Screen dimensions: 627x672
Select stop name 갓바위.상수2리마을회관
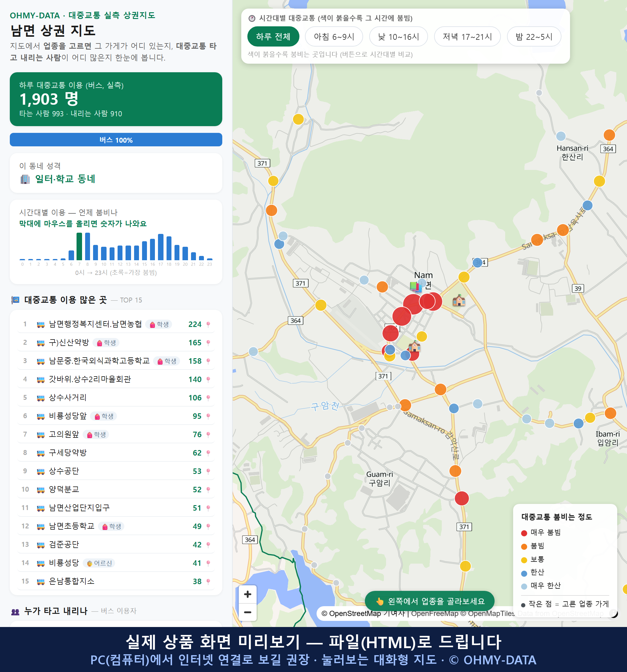90,380
